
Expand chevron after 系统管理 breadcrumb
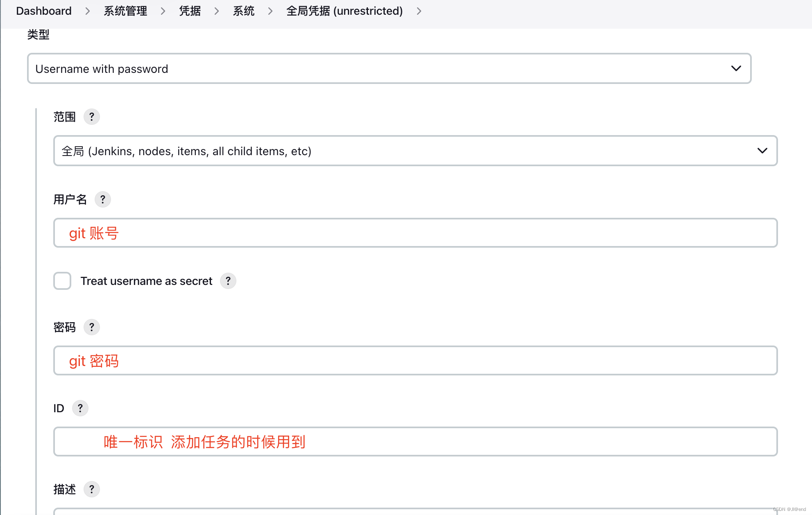163,11
